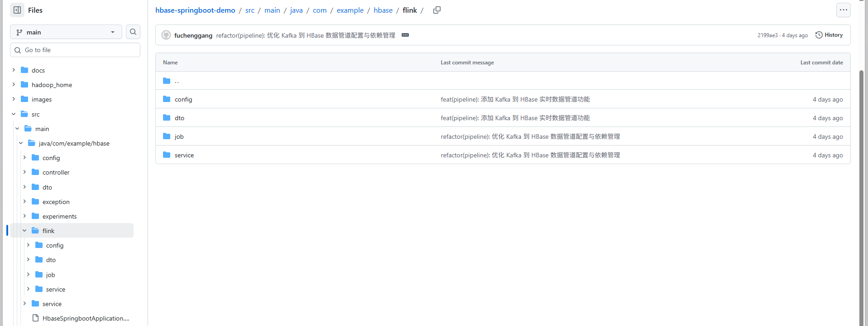Open the main branch selector dropdown
This screenshot has width=868, height=326.
66,32
